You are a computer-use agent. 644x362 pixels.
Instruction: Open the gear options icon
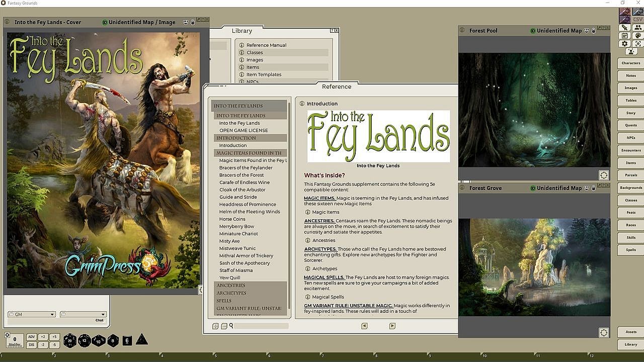click(625, 44)
